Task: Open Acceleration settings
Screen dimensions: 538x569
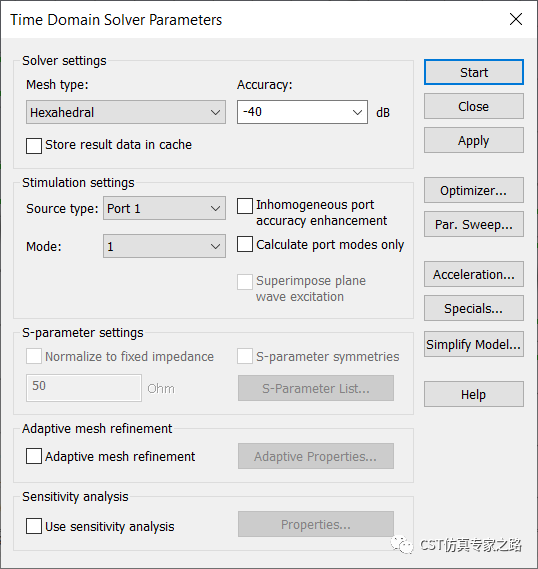Action: pyautogui.click(x=473, y=274)
